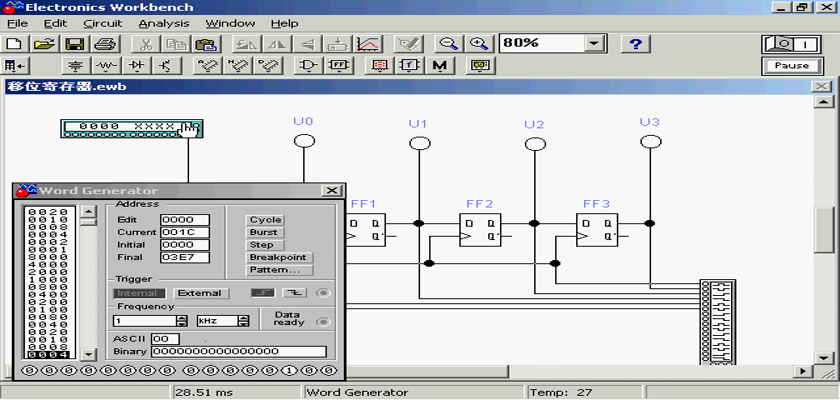Image resolution: width=840 pixels, height=400 pixels.
Task: Click the Zoom Out magnifier icon
Action: (x=450, y=44)
